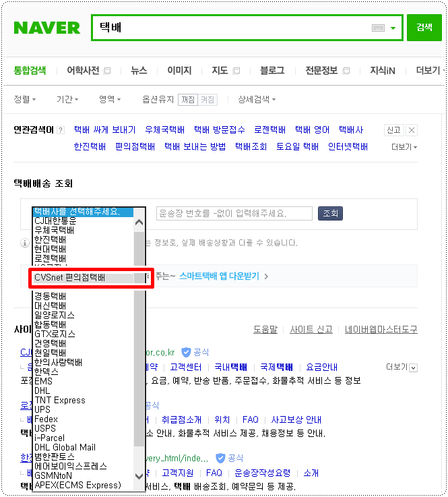Open the 사고보상 안내 sublink
448x497 pixels.
coord(296,419)
